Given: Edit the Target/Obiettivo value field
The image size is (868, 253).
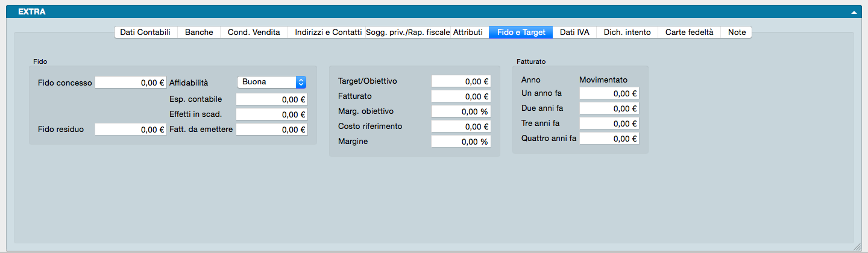Looking at the screenshot, I should pos(461,81).
